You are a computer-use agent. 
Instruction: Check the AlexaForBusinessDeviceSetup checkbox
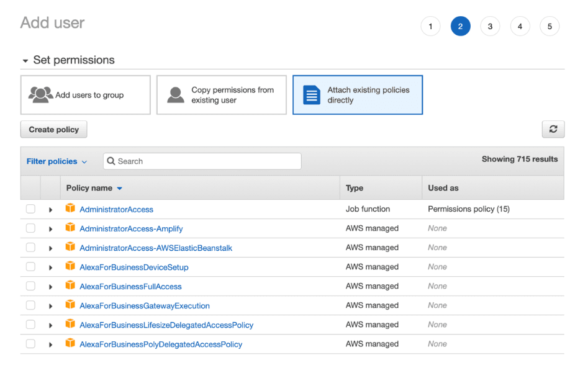coord(31,266)
